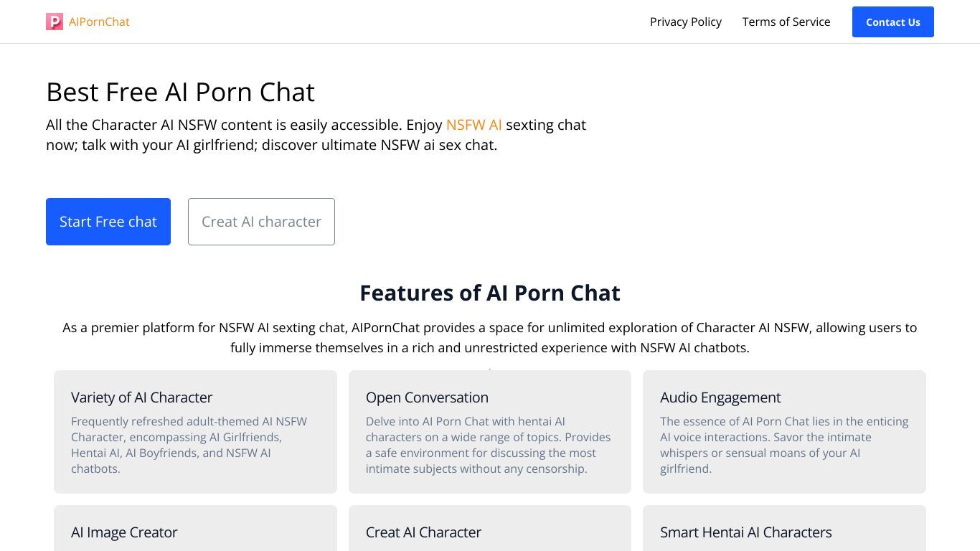The width and height of the screenshot is (980, 551).
Task: Click the Audio Engagement description paragraph
Action: click(x=784, y=445)
